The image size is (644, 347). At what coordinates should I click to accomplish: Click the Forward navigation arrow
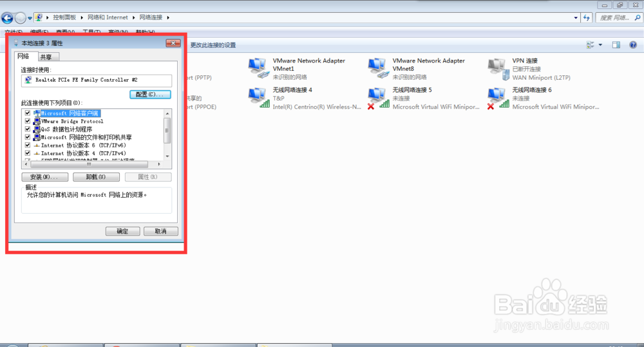click(x=20, y=17)
